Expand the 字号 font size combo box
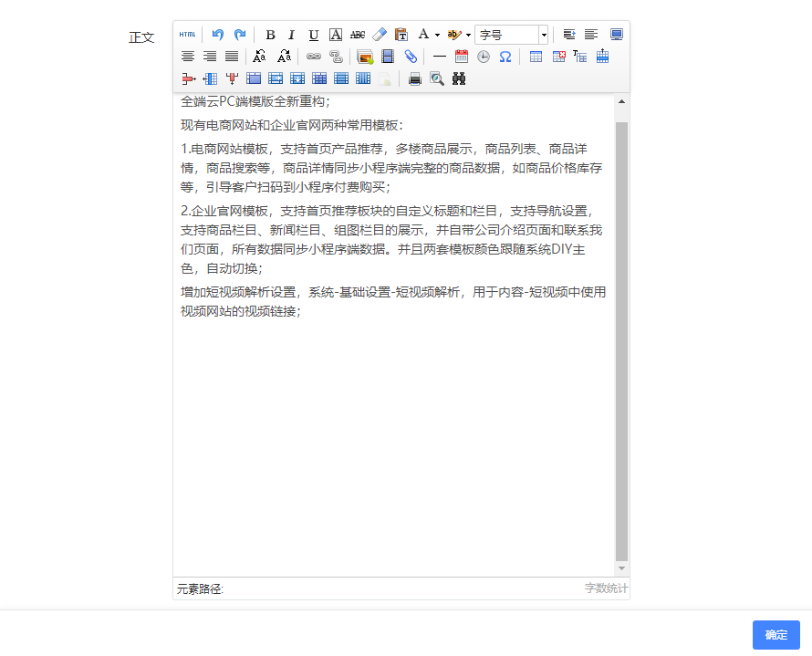Viewport: 812px width, 656px height. pos(544,35)
